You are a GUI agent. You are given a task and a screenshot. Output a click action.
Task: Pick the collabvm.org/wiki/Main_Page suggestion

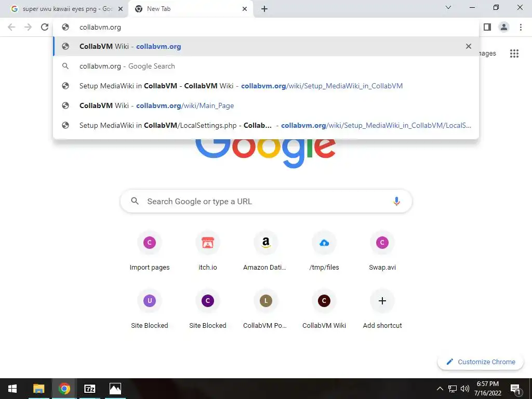point(266,105)
